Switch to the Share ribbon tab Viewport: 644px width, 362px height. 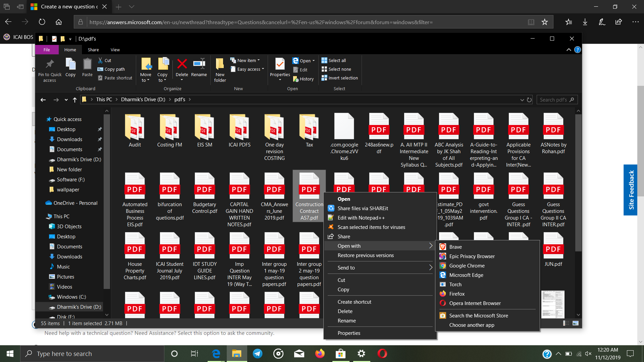point(93,50)
